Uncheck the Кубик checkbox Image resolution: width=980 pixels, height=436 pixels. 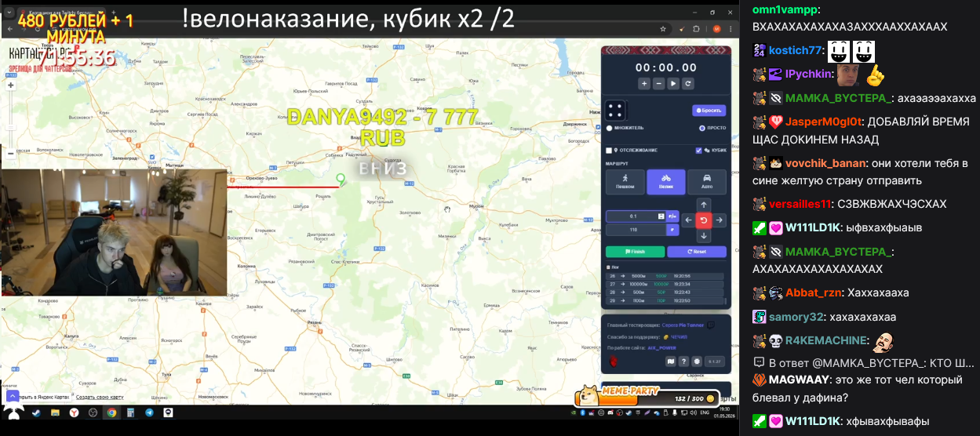(x=699, y=151)
